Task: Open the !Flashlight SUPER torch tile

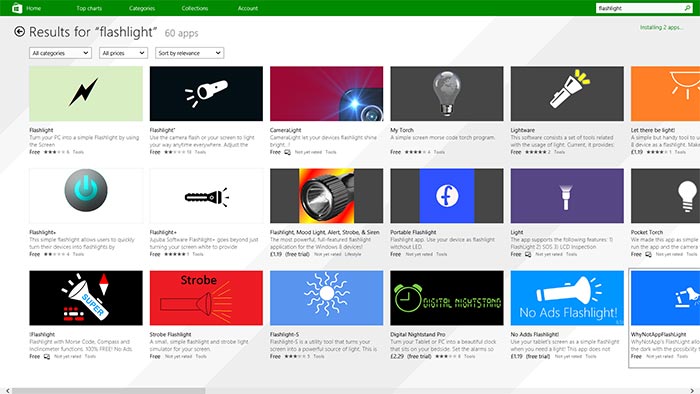Action: pos(86,298)
